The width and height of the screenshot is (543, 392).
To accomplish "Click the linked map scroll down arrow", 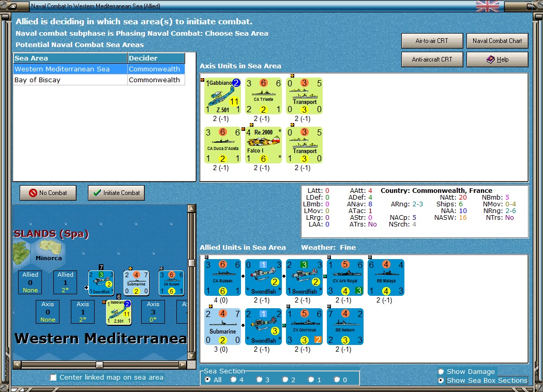I will 191,356.
